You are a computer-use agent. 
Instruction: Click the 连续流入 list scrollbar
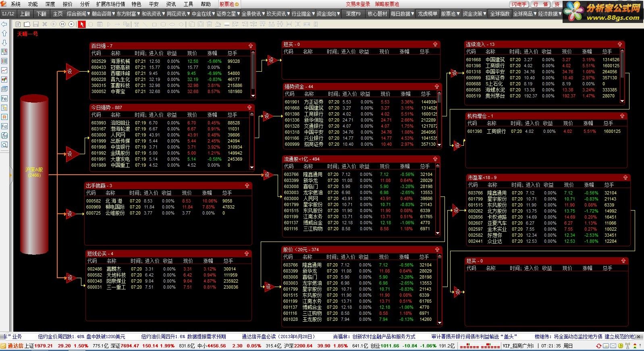(622, 76)
